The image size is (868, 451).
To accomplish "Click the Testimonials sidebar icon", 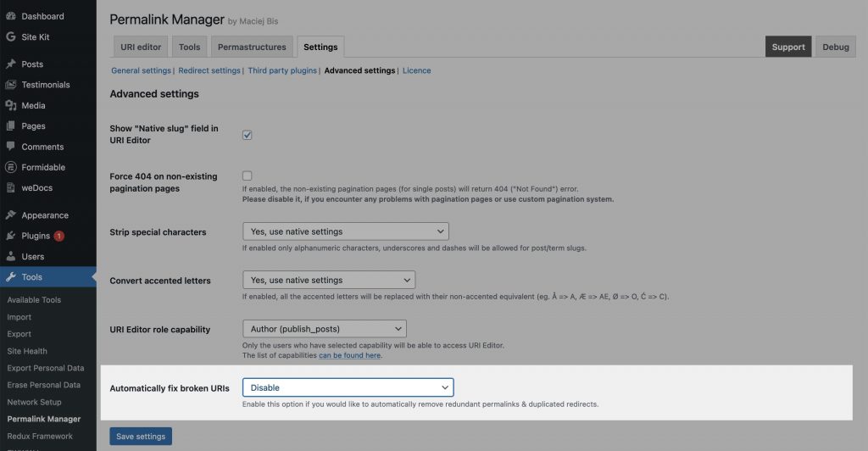I will coord(10,85).
